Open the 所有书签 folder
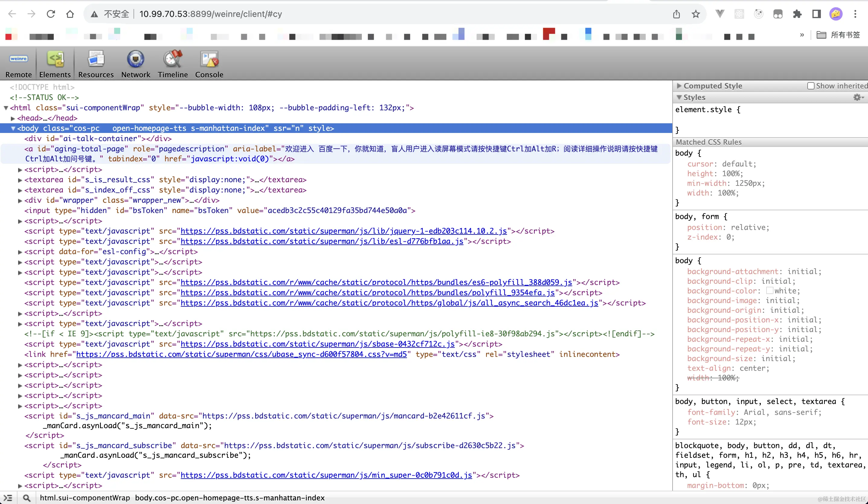Image resolution: width=868 pixels, height=504 pixels. click(838, 35)
